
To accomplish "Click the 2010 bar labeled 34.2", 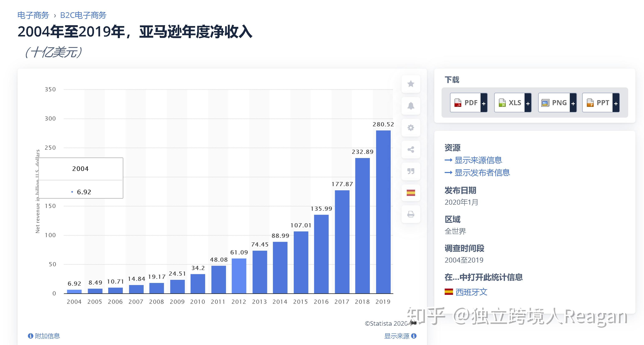I will [x=198, y=284].
